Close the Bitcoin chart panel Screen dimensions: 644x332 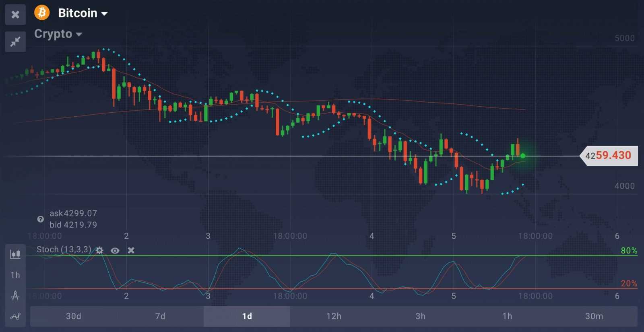tap(15, 14)
